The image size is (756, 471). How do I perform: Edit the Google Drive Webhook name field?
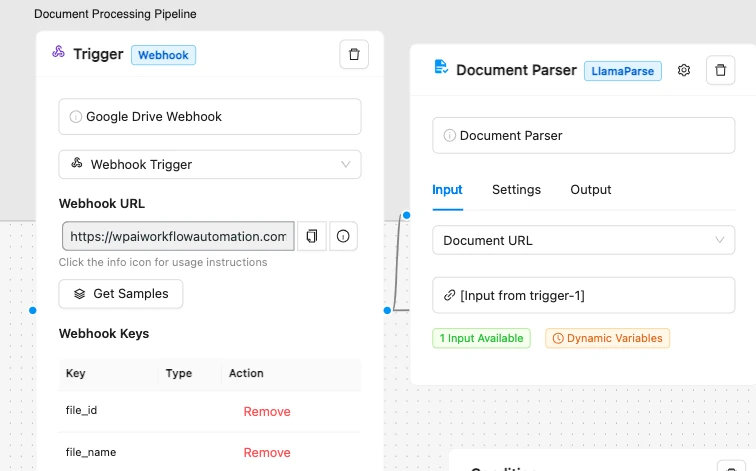pyautogui.click(x=210, y=117)
